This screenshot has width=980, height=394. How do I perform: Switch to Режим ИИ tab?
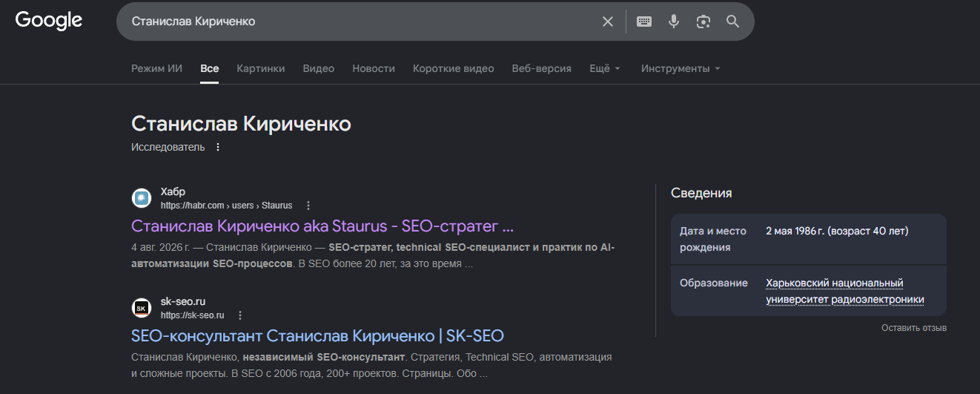click(156, 68)
